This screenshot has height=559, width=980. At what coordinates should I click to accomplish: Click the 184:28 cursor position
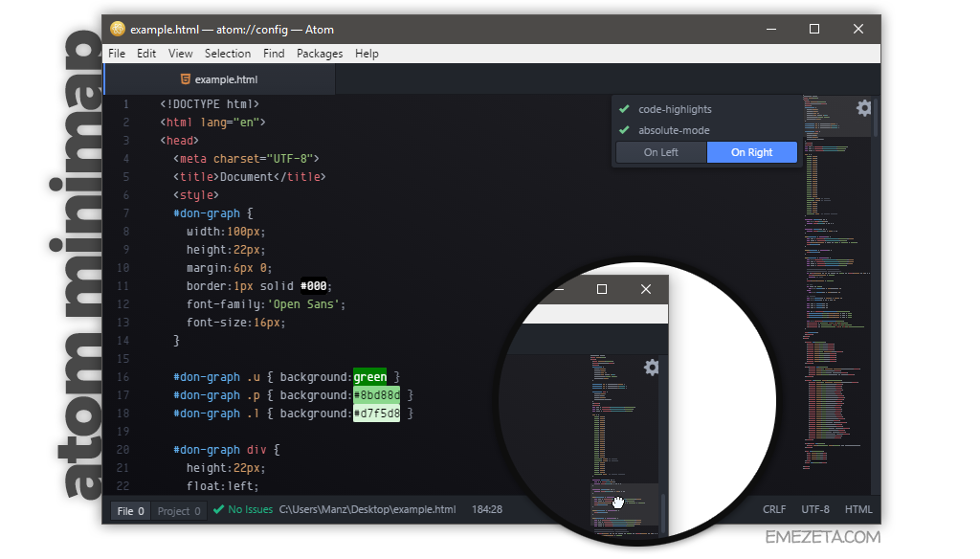pos(487,509)
